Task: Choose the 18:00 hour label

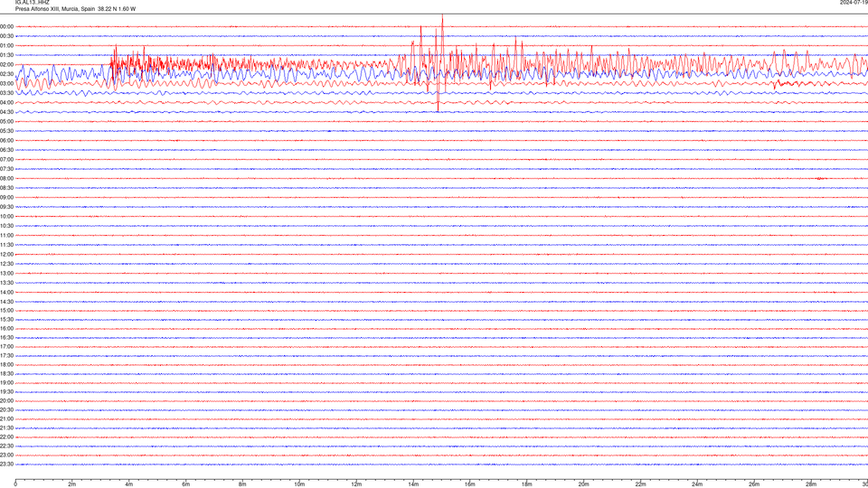Action: coord(6,364)
